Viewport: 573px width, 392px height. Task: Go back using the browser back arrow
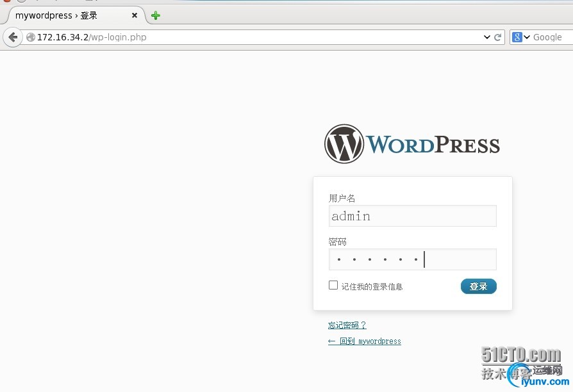[x=13, y=37]
